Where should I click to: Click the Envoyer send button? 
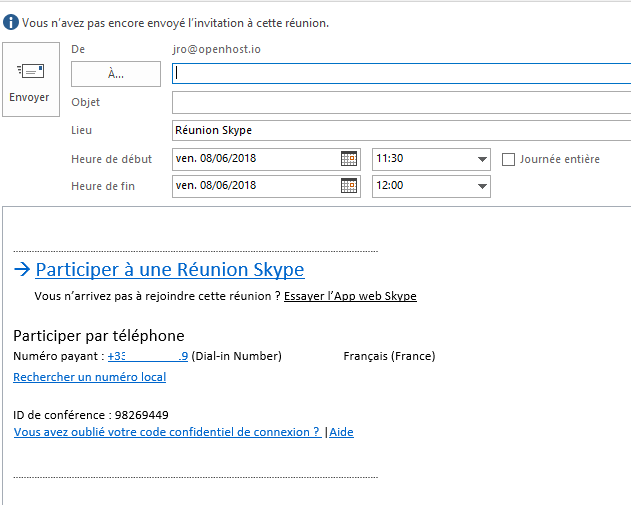coord(31,79)
